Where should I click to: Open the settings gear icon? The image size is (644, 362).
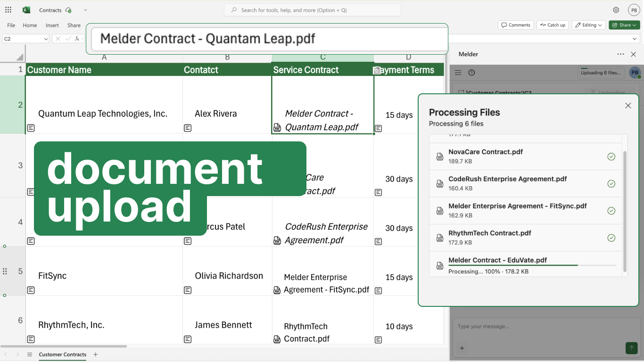(616, 10)
